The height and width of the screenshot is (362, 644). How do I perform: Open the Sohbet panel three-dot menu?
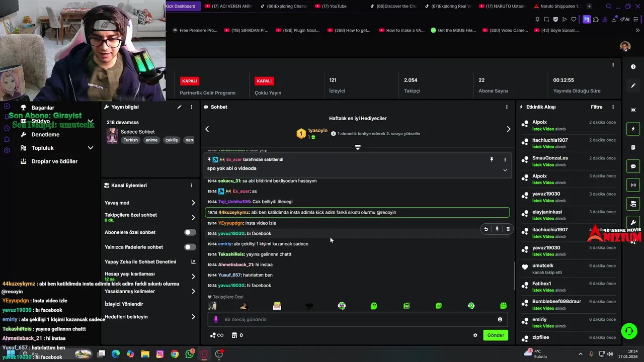(x=507, y=107)
